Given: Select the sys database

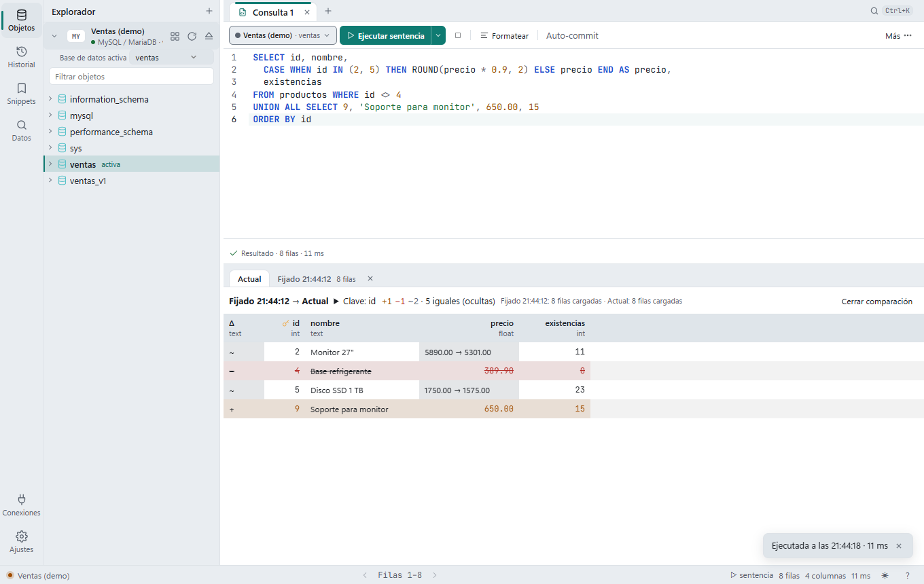Looking at the screenshot, I should click(76, 148).
